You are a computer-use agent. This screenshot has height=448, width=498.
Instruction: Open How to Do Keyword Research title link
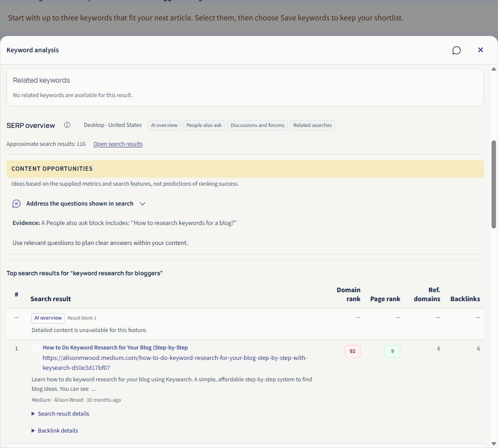pos(116,347)
